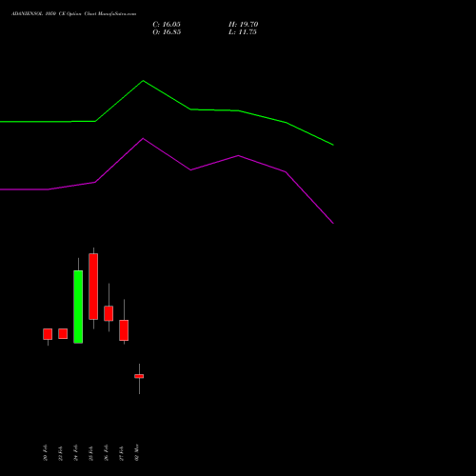This screenshot has width=476, height=476.
Task: Click the lowest red candlestick for 02 Mar
Action: [139, 376]
